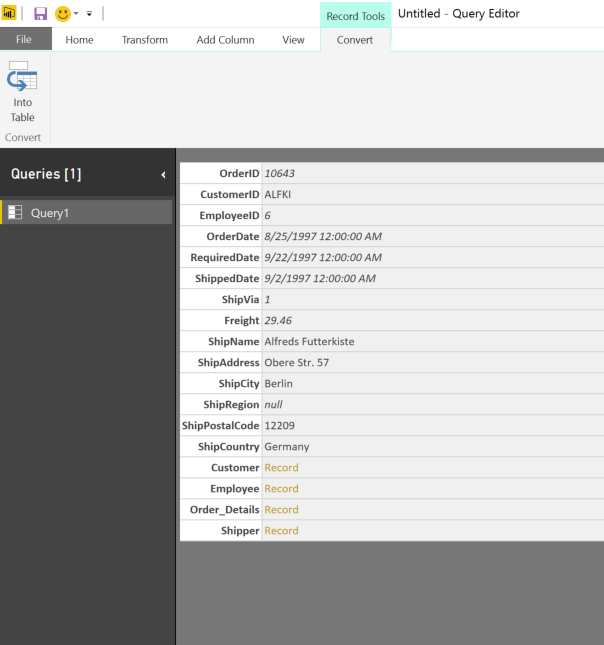
Task: Drill into the Employee Record link
Action: point(281,489)
